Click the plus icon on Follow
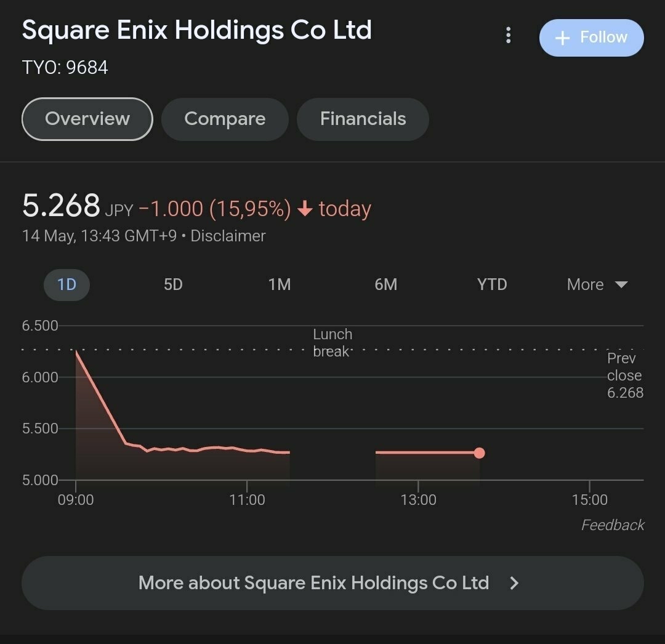The image size is (665, 644). [562, 38]
